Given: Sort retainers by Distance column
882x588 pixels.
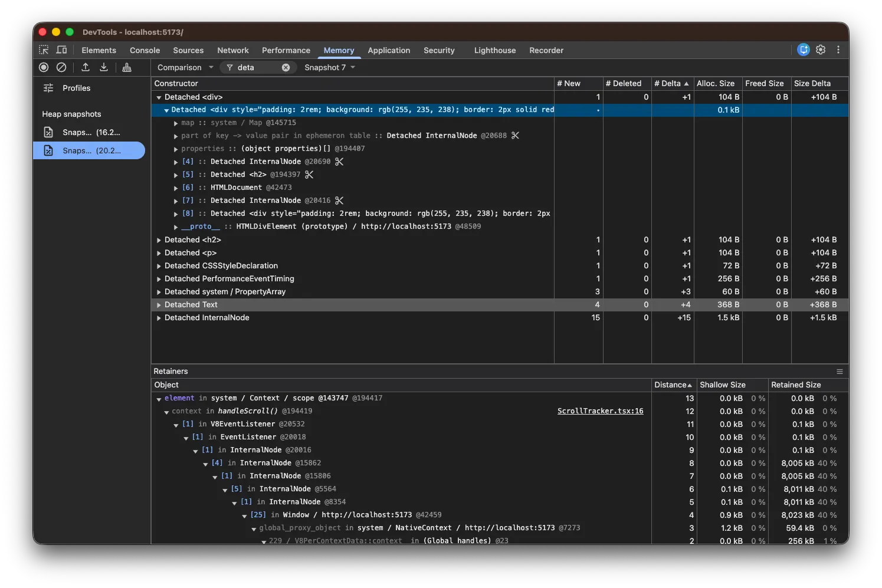Looking at the screenshot, I should click(x=674, y=385).
